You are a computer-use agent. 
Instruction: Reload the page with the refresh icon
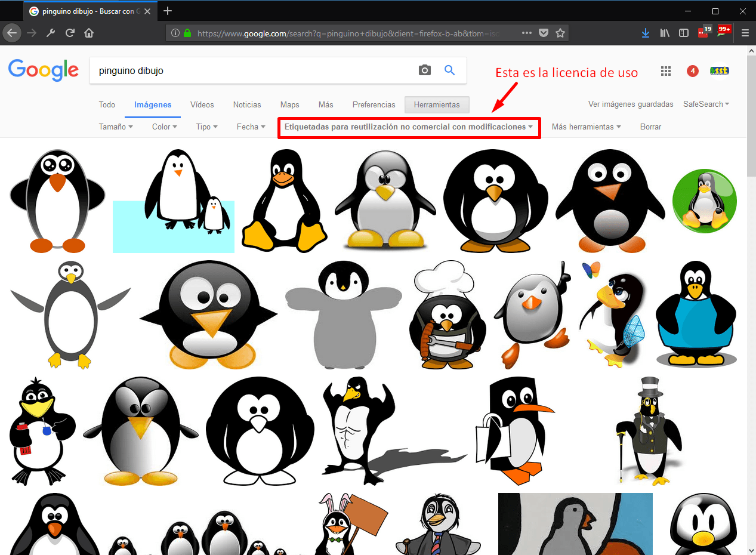(70, 33)
